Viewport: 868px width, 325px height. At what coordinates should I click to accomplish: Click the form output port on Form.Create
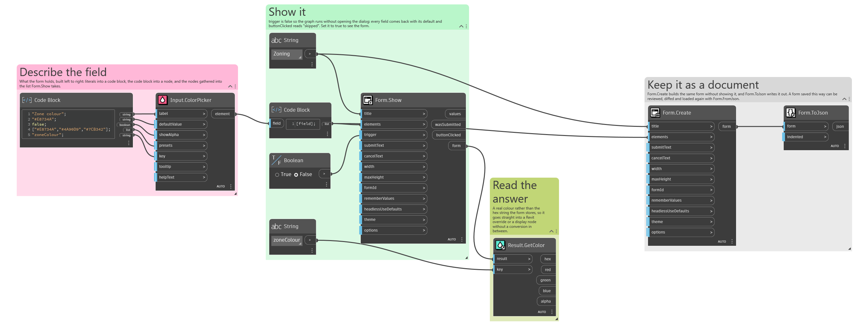727,127
